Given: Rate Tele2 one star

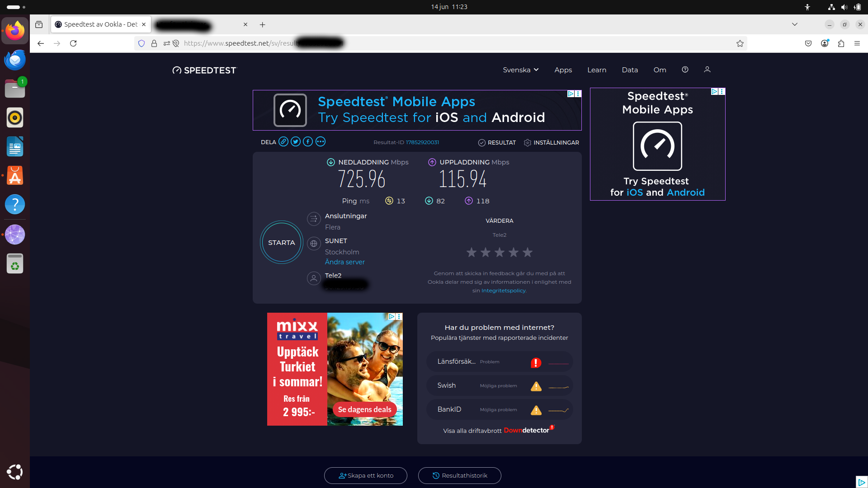Looking at the screenshot, I should pyautogui.click(x=472, y=252).
